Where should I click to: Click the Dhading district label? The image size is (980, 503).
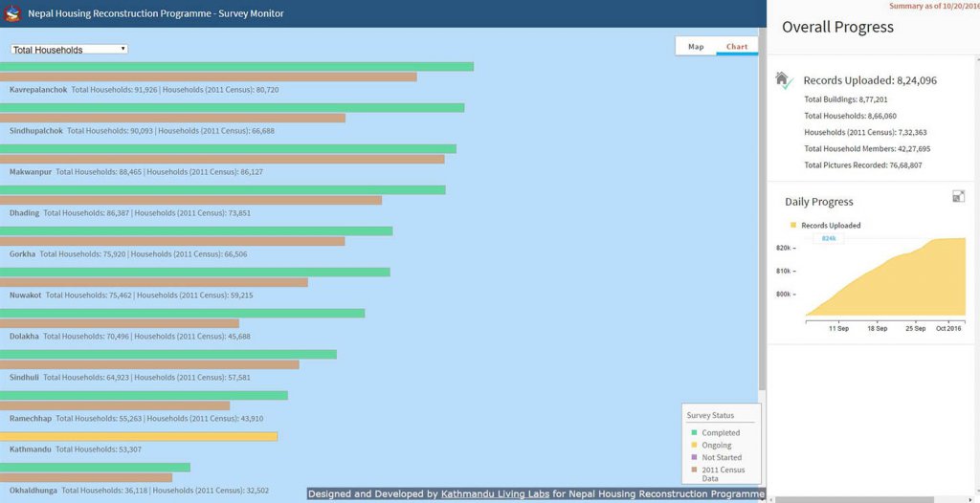(24, 213)
